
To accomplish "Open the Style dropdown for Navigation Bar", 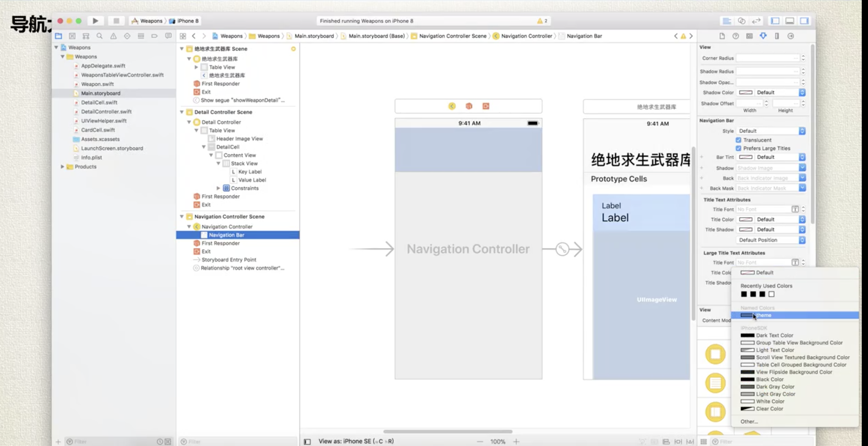I will pos(770,131).
